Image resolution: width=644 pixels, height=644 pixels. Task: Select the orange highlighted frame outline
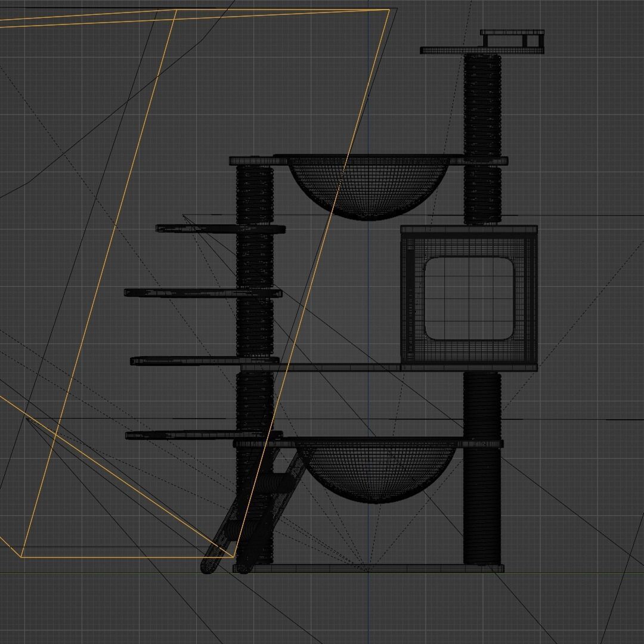[x=194, y=283]
